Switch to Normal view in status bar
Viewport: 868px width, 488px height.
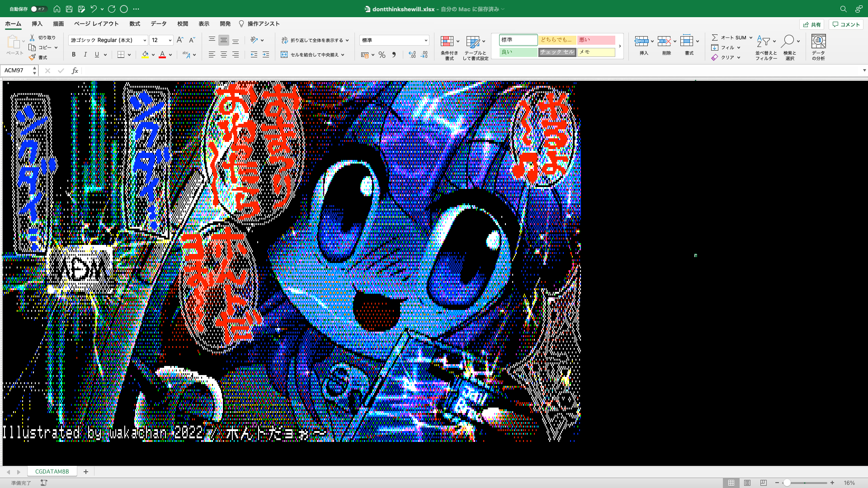[731, 483]
